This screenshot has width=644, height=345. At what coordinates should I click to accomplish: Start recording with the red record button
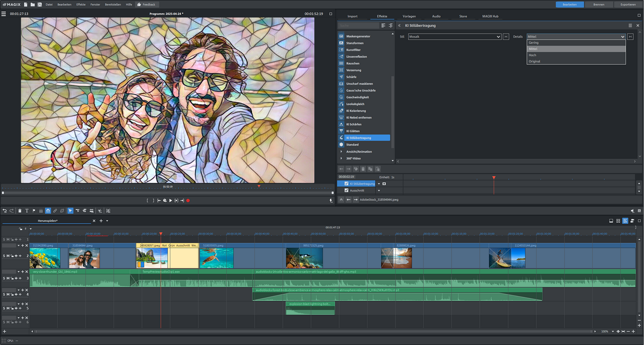click(188, 200)
